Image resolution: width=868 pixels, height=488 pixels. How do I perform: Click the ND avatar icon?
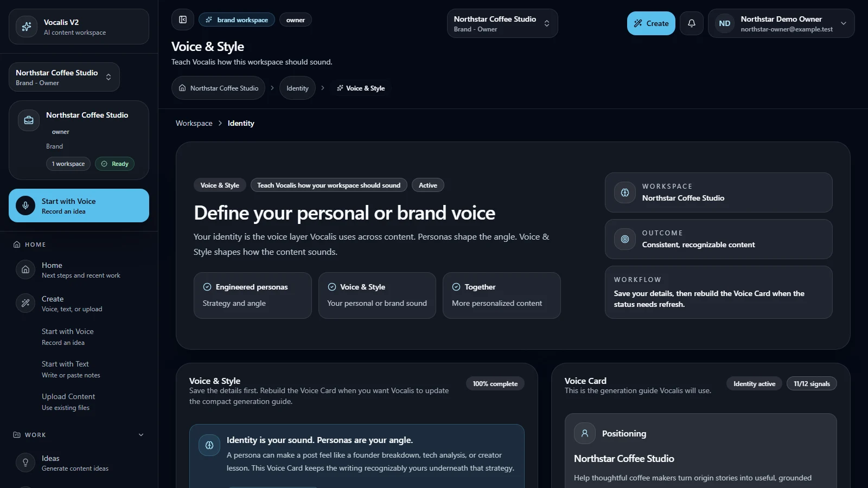pyautogui.click(x=725, y=23)
